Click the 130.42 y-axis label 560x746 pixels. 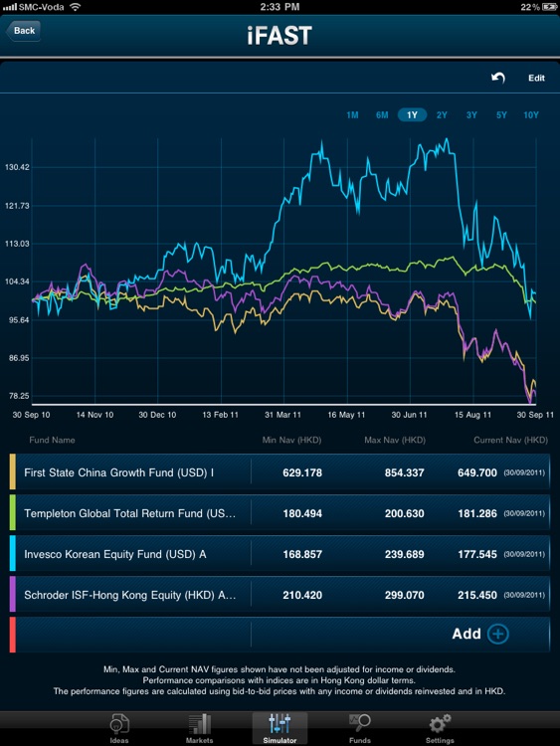pyautogui.click(x=17, y=167)
